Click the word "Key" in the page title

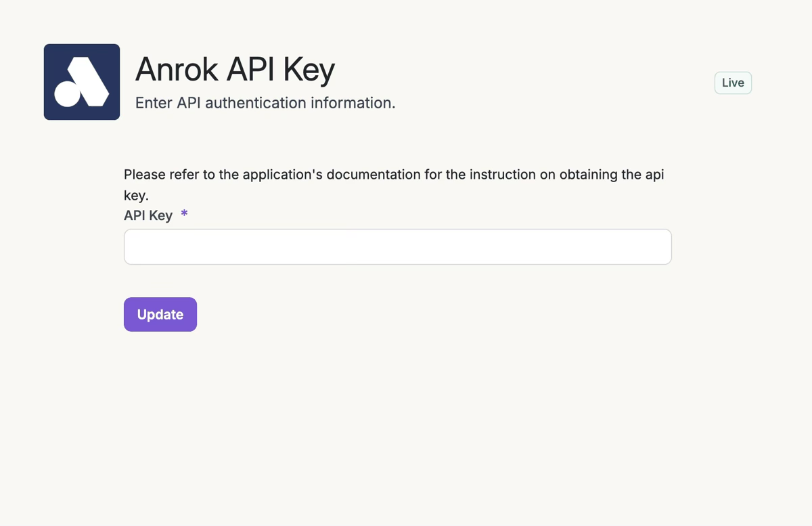click(x=309, y=69)
